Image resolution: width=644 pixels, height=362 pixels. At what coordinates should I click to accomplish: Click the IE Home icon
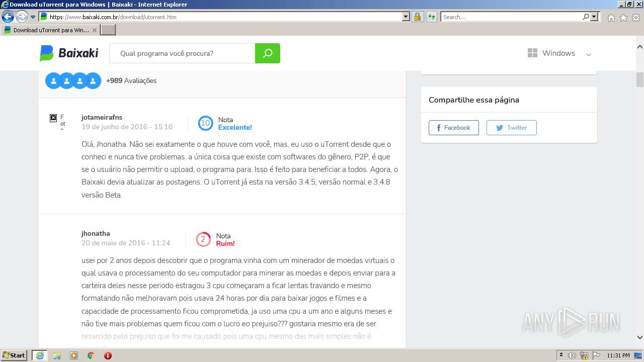(x=611, y=18)
